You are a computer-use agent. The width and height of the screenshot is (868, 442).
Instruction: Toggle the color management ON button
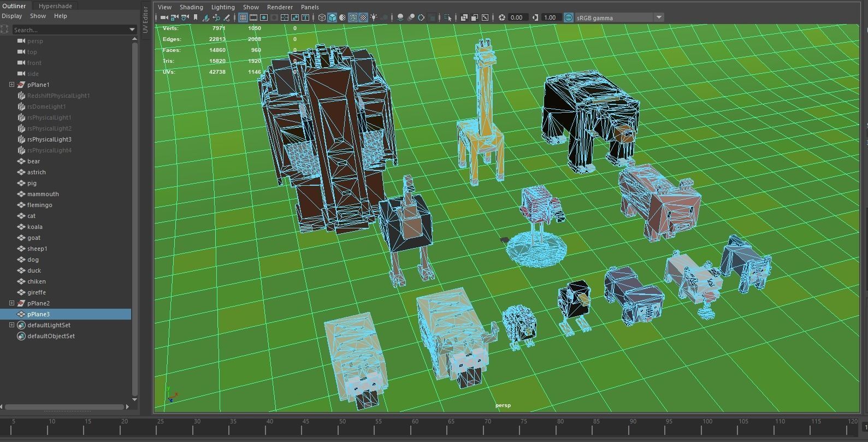[568, 17]
